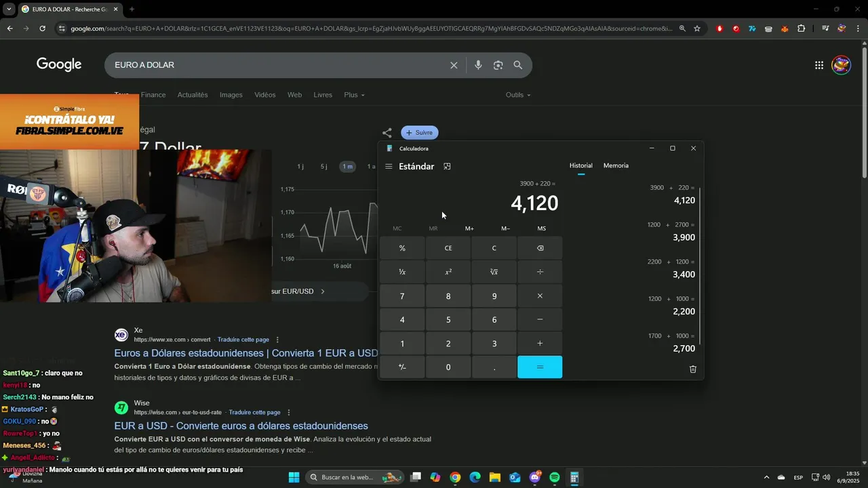Image resolution: width=868 pixels, height=488 pixels.
Task: Switch to the Historial tab
Action: [x=580, y=165]
